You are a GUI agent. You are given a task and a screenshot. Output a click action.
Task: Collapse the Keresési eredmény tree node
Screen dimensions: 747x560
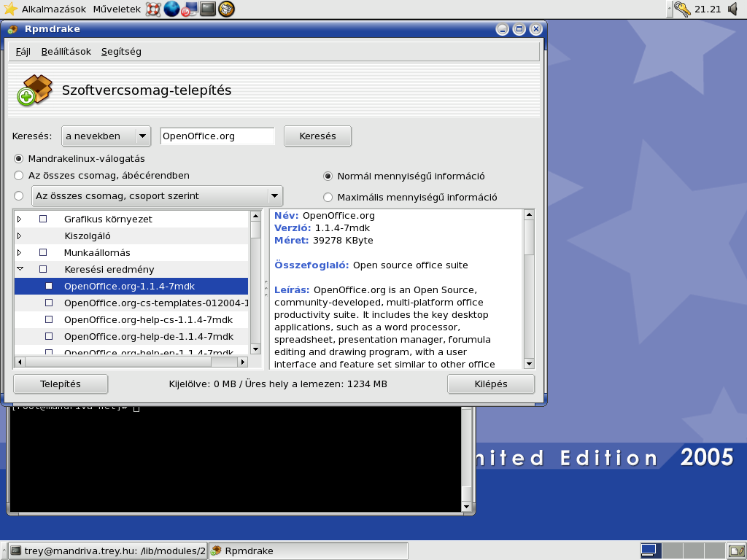pos(20,269)
